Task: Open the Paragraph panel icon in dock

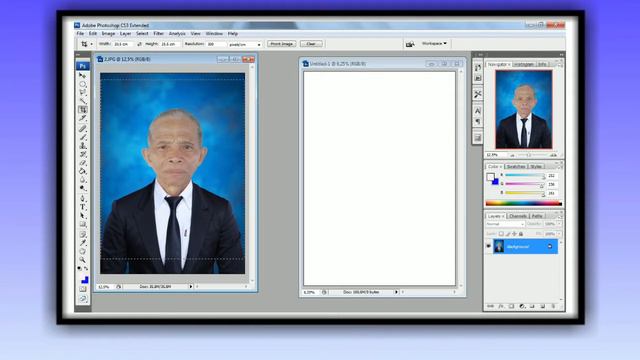Action: [478, 122]
